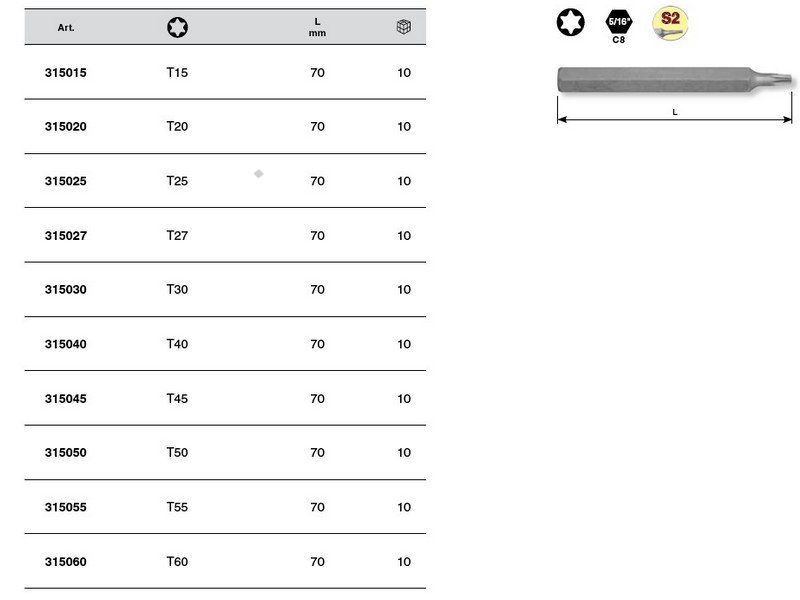Screen dimensions: 800x600
Task: Click the 5/16" C8 hexagon icon
Action: [619, 27]
